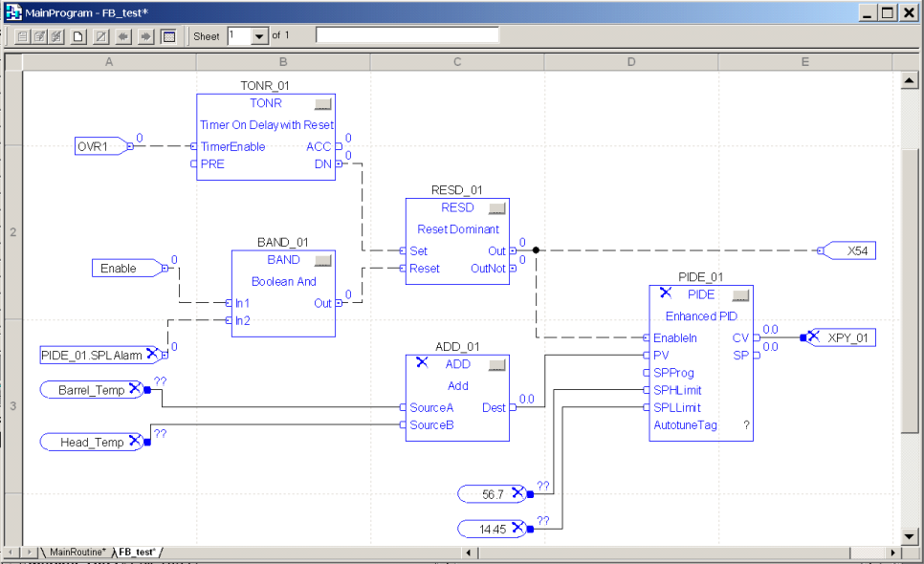924x564 pixels.
Task: Click error X on Head_Temp reference
Action: (x=135, y=440)
